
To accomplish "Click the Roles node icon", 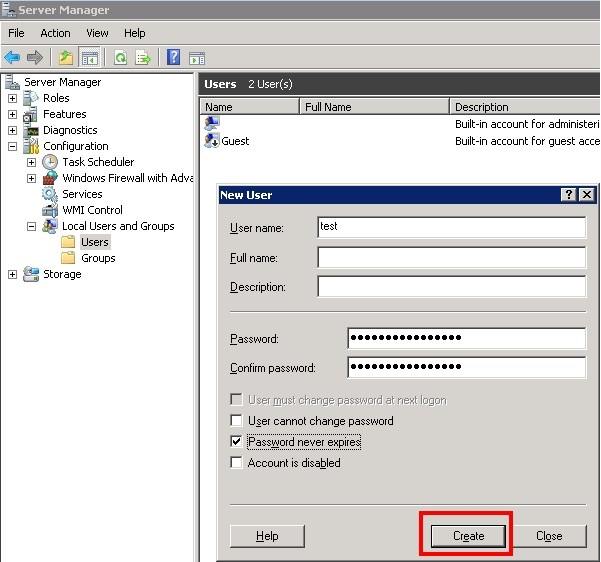I will pyautogui.click(x=31, y=98).
